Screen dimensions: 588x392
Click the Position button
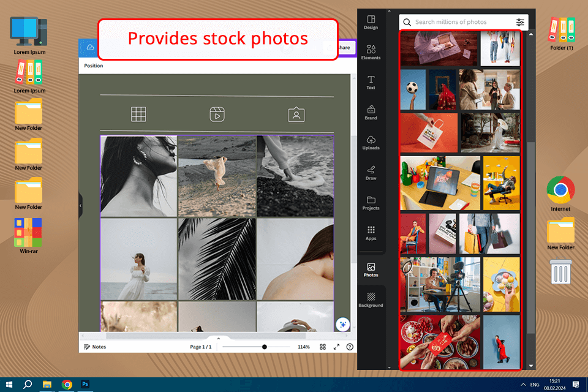(93, 66)
